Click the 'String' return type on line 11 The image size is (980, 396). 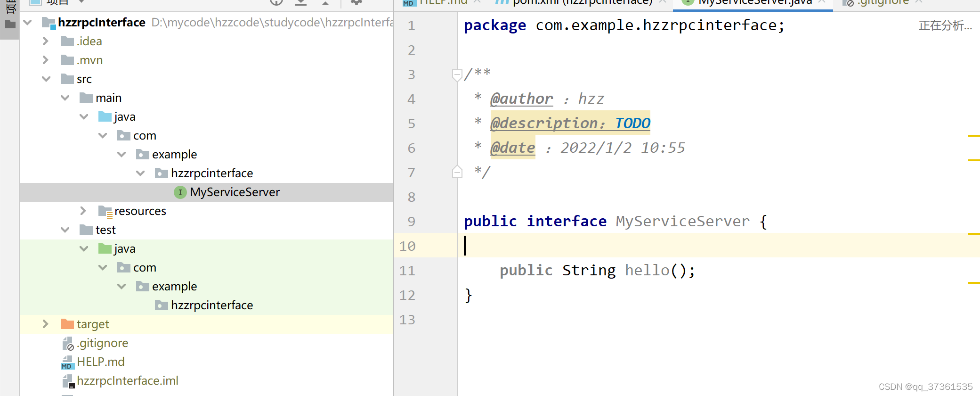589,270
